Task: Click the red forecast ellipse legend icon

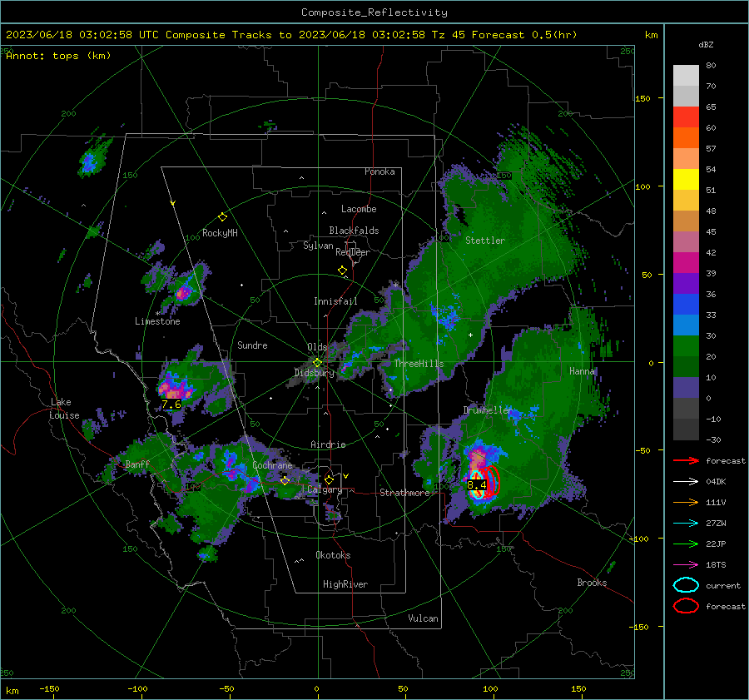Action: click(x=686, y=606)
